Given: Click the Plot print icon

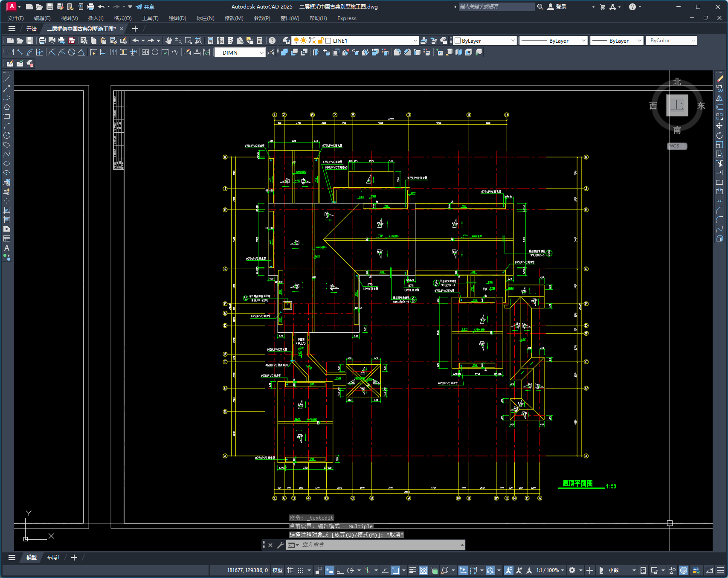Looking at the screenshot, I should pyautogui.click(x=42, y=41).
